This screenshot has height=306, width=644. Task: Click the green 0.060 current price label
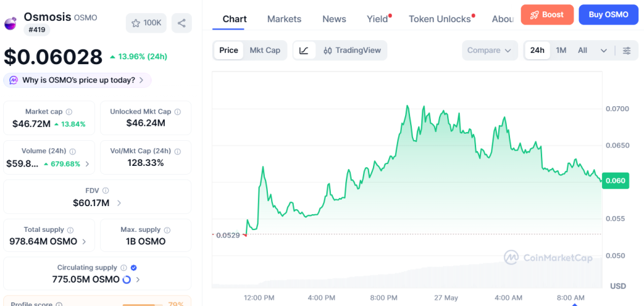click(x=615, y=181)
